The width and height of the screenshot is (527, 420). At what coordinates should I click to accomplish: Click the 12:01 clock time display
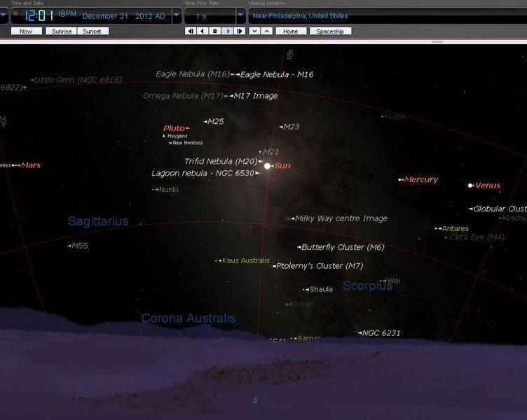click(41, 15)
